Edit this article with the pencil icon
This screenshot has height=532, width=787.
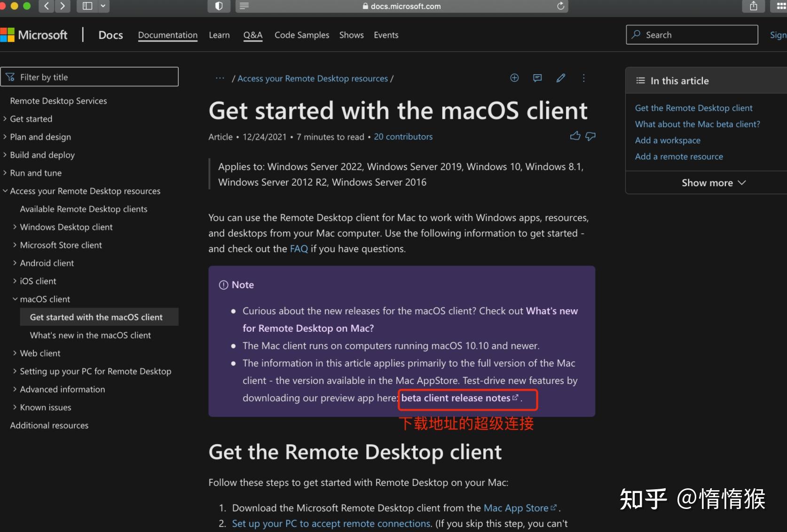point(561,78)
